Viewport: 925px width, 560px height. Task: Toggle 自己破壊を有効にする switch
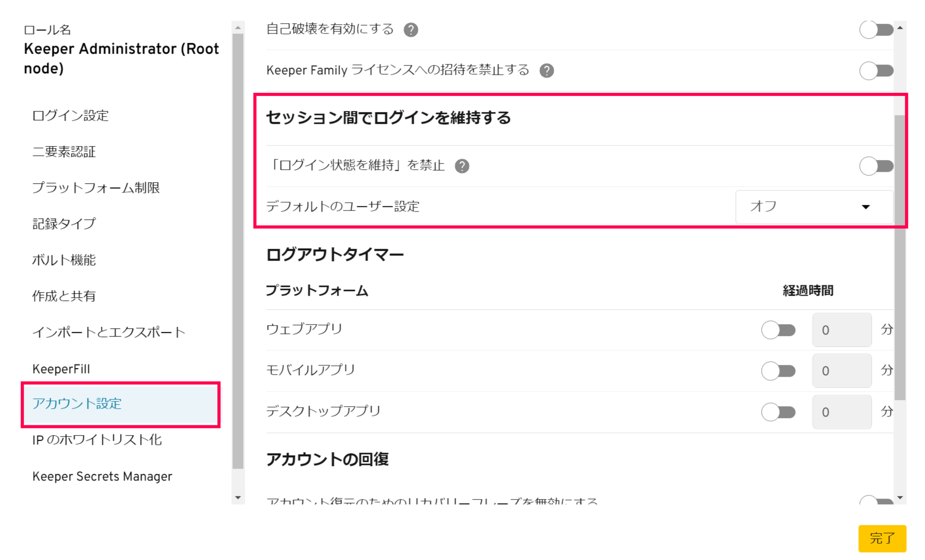click(x=876, y=29)
